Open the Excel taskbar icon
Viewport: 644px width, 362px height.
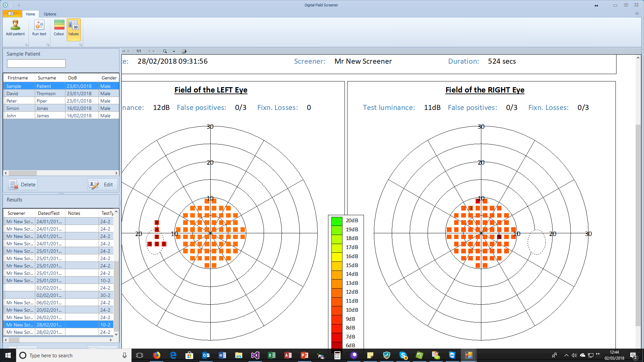[272, 355]
